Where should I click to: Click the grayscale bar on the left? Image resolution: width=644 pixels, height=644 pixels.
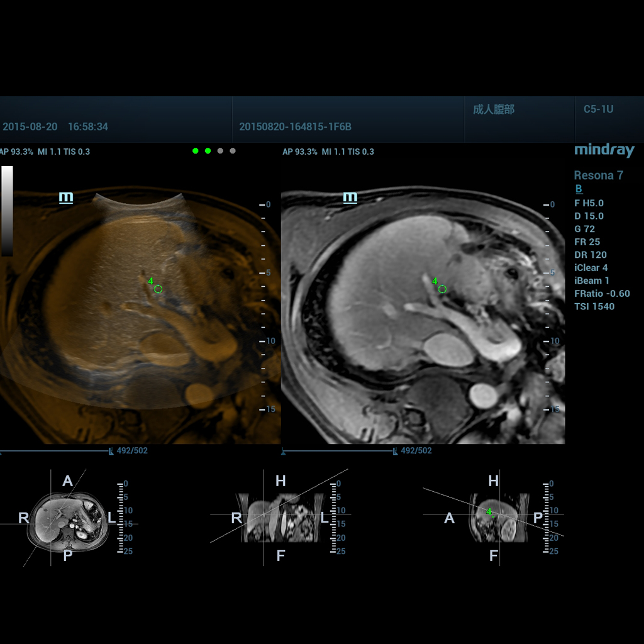point(7,211)
